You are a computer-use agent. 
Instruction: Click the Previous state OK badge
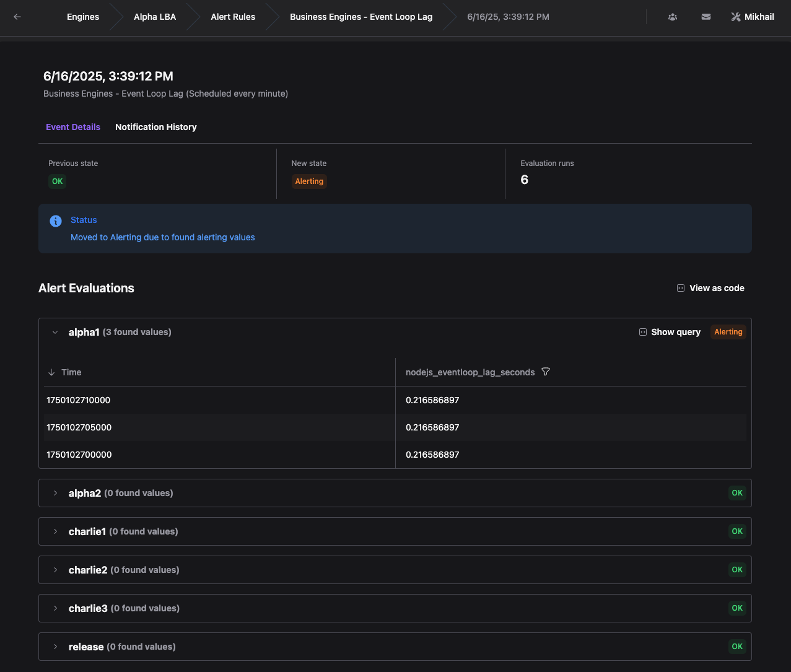pos(57,181)
